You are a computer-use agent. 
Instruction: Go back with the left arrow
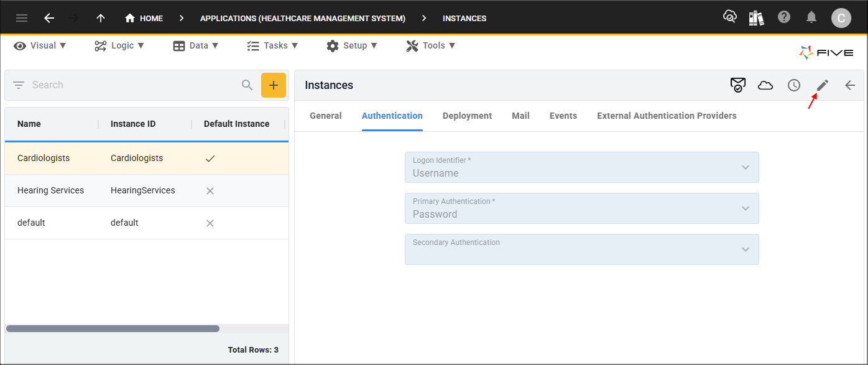click(49, 18)
